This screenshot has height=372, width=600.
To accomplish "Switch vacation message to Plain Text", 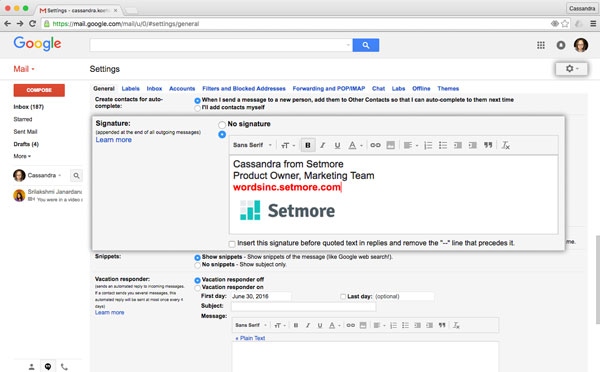I will tap(250, 338).
